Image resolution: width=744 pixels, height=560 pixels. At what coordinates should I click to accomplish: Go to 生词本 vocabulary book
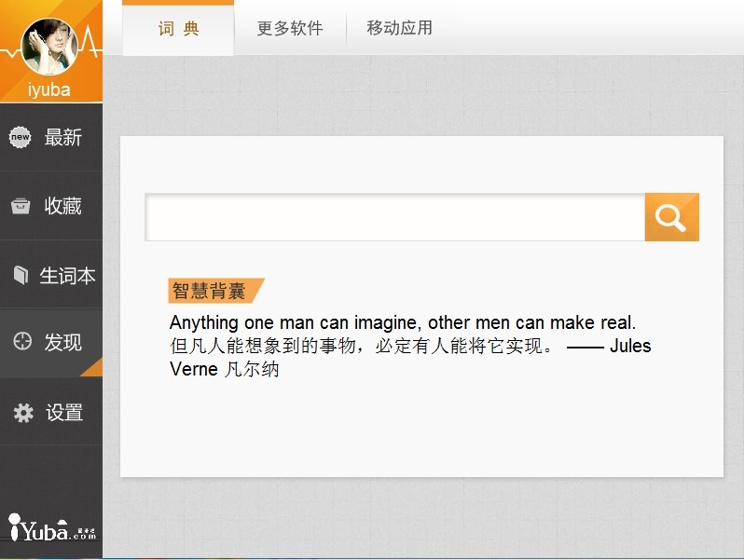point(51,275)
